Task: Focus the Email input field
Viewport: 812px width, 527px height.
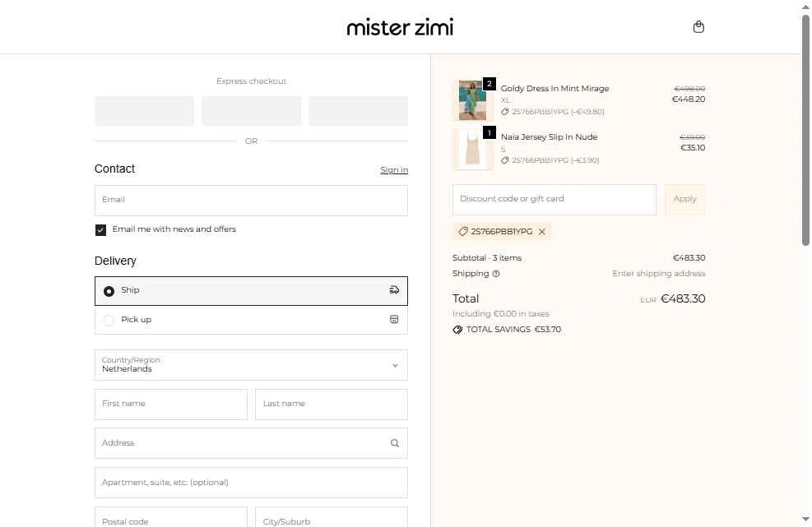Action: click(251, 201)
